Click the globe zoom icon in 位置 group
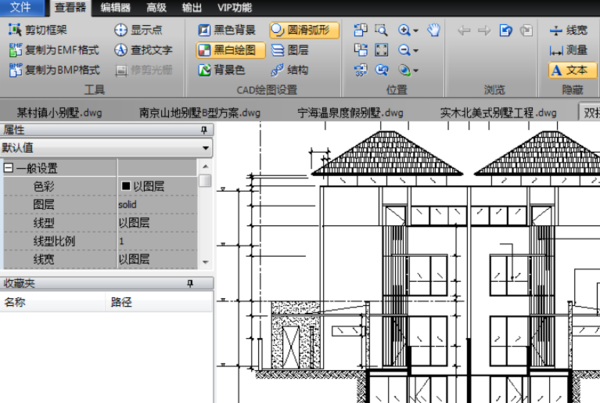600x403 pixels. click(x=404, y=70)
